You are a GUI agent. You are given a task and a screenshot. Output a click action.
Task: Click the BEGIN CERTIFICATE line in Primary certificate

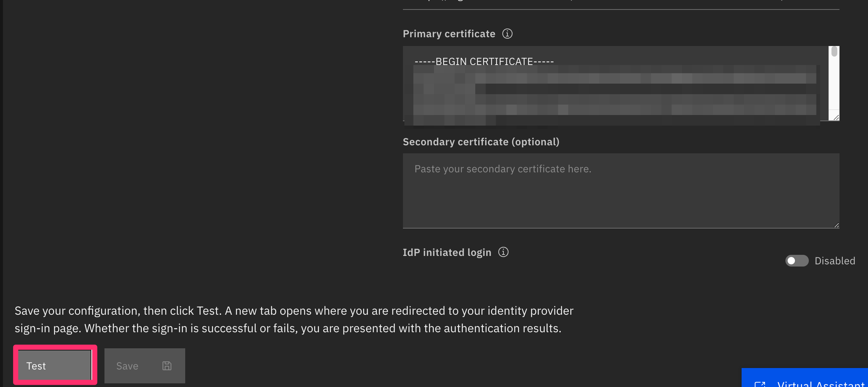click(x=484, y=61)
